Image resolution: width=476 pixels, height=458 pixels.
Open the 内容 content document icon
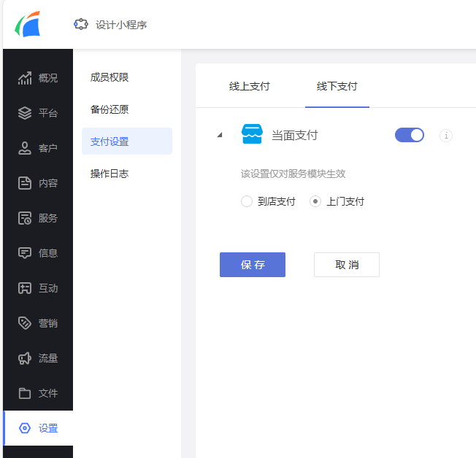tap(25, 183)
